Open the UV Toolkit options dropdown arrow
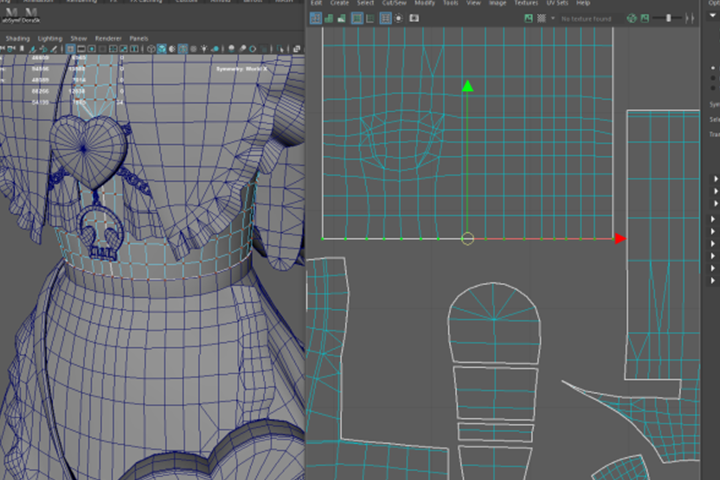720x480 pixels. tap(712, 16)
